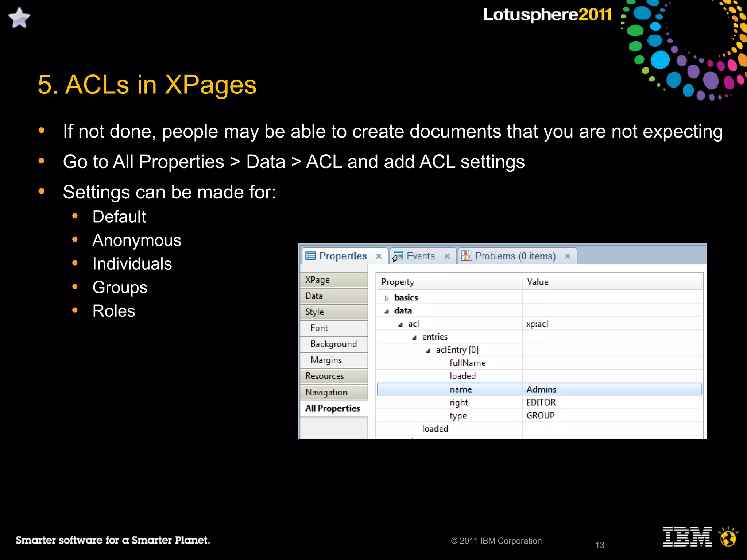The image size is (747, 560).
Task: Click the Properties tab icon
Action: pyautogui.click(x=310, y=256)
